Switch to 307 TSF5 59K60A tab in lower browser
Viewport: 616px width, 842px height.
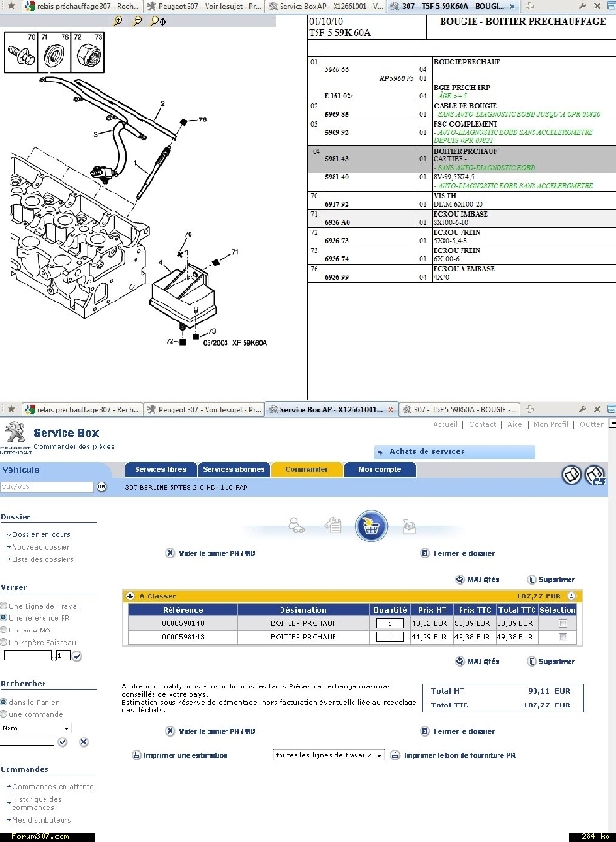coord(460,410)
